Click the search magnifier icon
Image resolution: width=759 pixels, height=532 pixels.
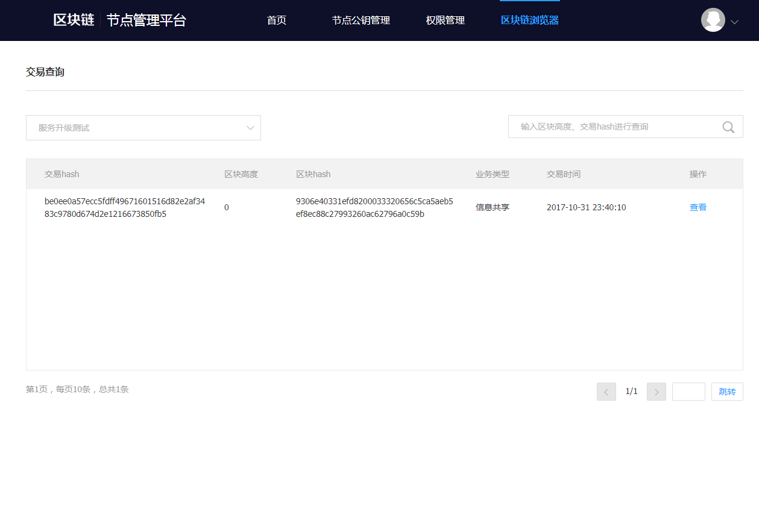click(x=728, y=127)
